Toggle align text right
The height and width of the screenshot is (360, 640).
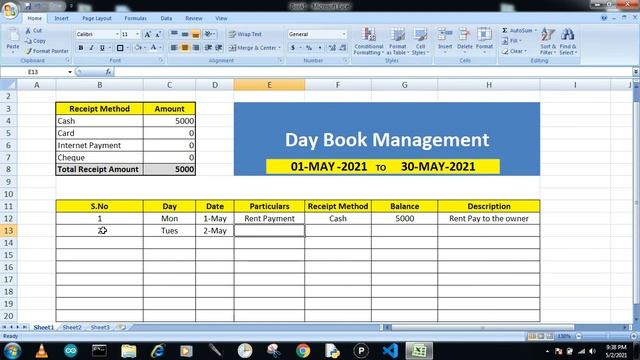(196, 48)
